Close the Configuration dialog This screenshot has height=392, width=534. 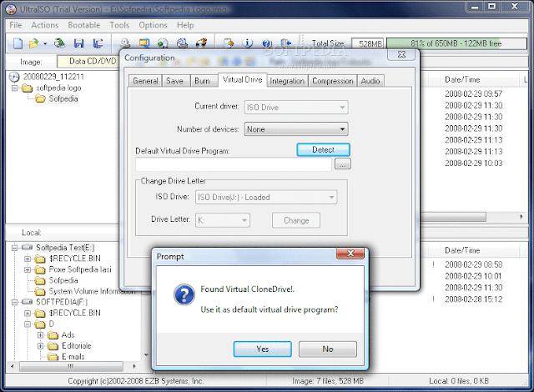[x=401, y=54]
